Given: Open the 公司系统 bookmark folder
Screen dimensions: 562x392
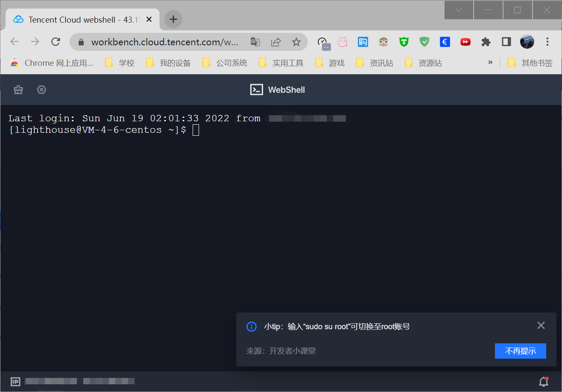Looking at the screenshot, I should [x=225, y=63].
